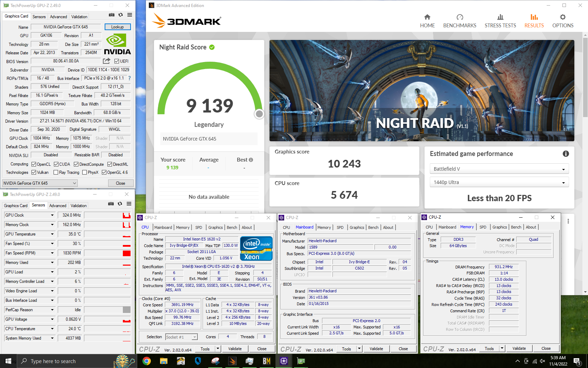Click Tools button in CPU-Z Memory window
Image resolution: width=588 pixels, height=368 pixels.
click(489, 349)
